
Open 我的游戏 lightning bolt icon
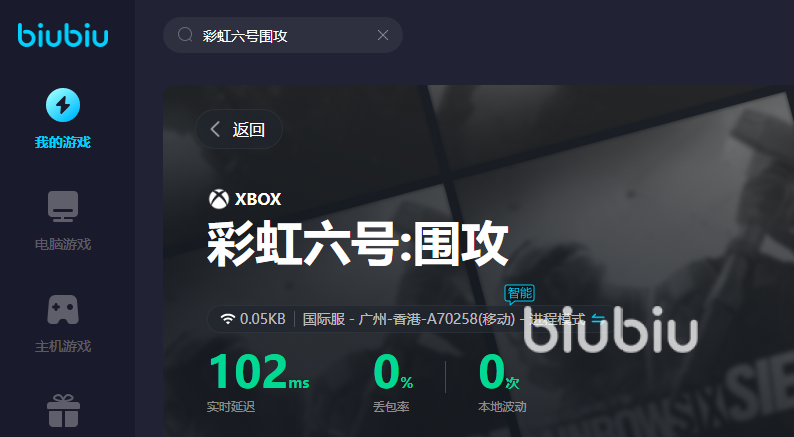click(x=63, y=105)
